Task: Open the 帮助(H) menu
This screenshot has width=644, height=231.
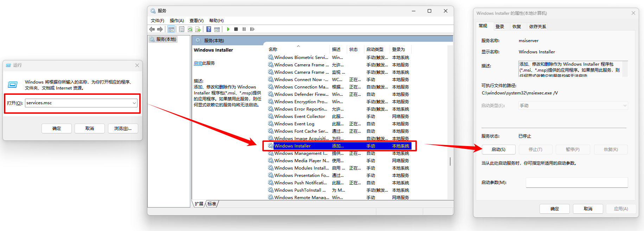Action: (x=216, y=21)
